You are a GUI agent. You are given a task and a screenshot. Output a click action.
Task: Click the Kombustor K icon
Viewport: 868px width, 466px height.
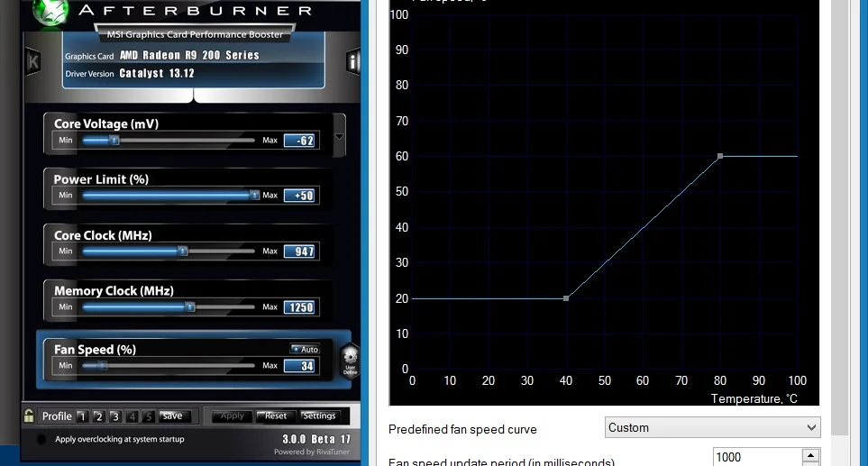coord(32,61)
